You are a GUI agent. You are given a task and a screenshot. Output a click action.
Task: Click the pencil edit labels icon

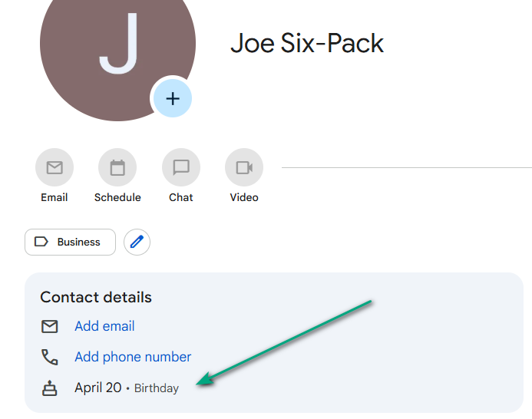[137, 242]
